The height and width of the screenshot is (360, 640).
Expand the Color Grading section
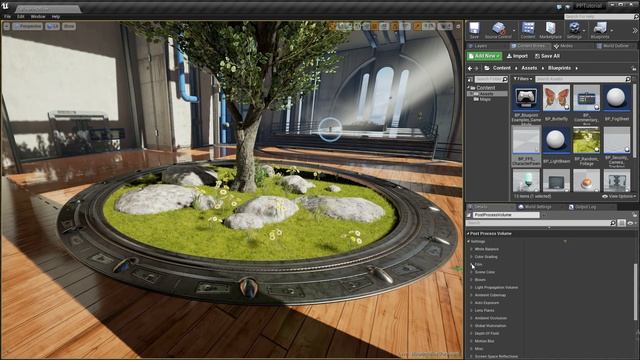pyautogui.click(x=471, y=257)
